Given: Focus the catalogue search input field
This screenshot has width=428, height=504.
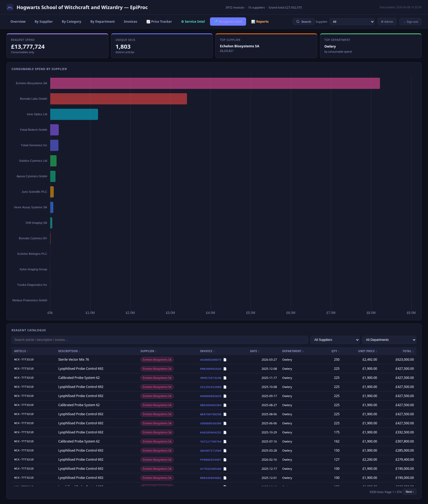Looking at the screenshot, I should pyautogui.click(x=160, y=340).
